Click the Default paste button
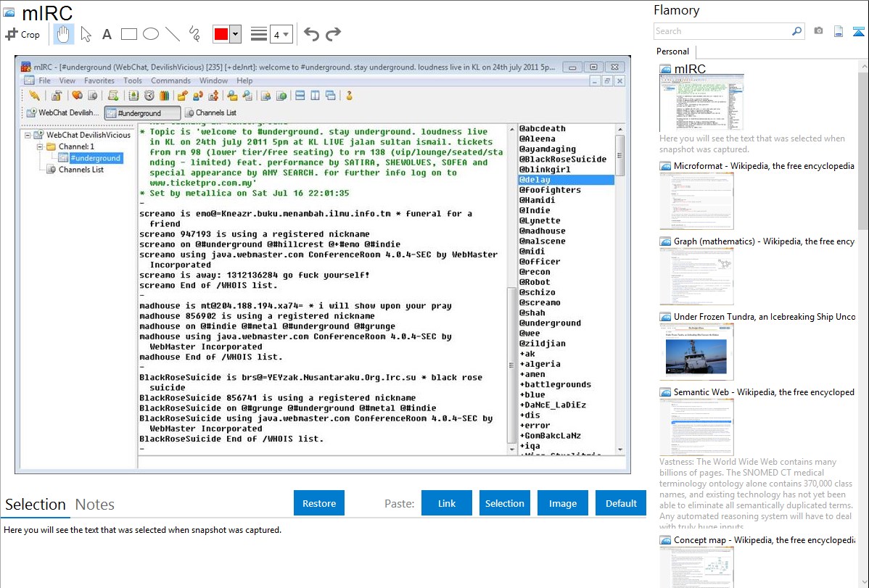Image resolution: width=869 pixels, height=588 pixels. pos(621,503)
